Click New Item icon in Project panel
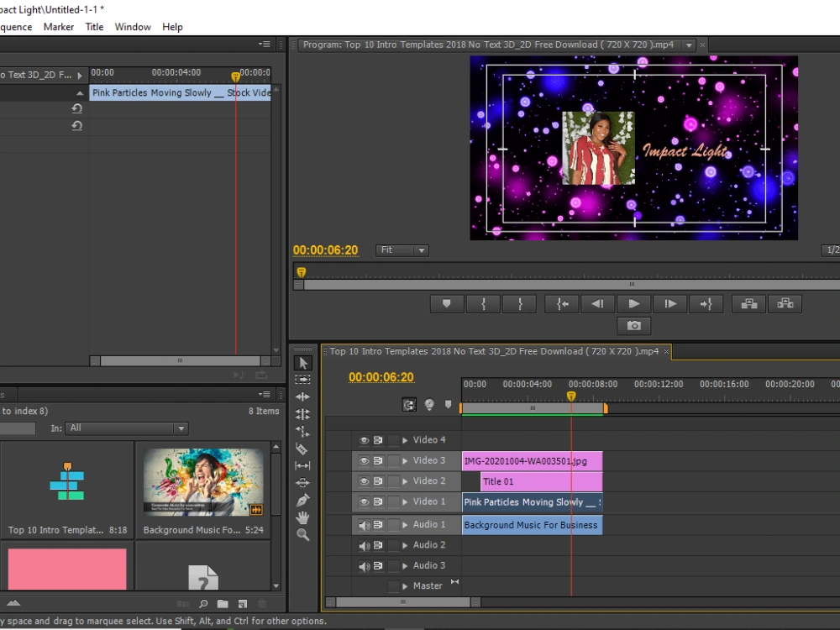Viewport: 840px width, 630px height. [x=243, y=604]
